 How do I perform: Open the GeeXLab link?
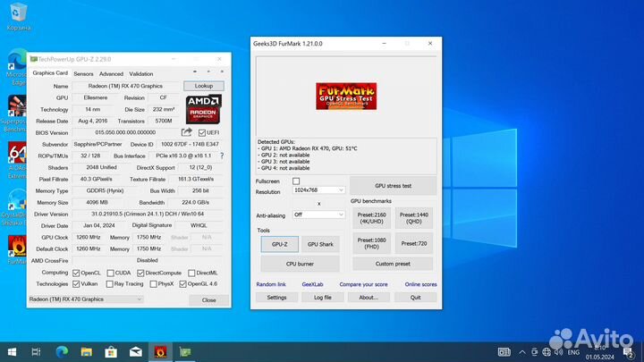click(312, 284)
